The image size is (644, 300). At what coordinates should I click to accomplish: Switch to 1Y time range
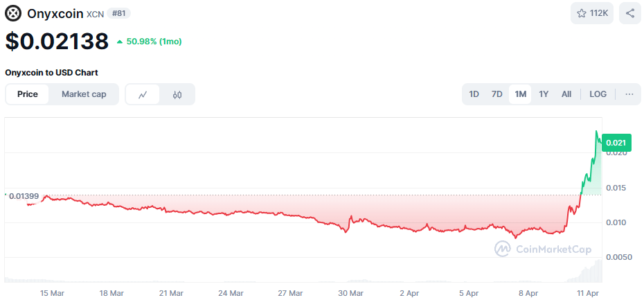click(x=544, y=94)
